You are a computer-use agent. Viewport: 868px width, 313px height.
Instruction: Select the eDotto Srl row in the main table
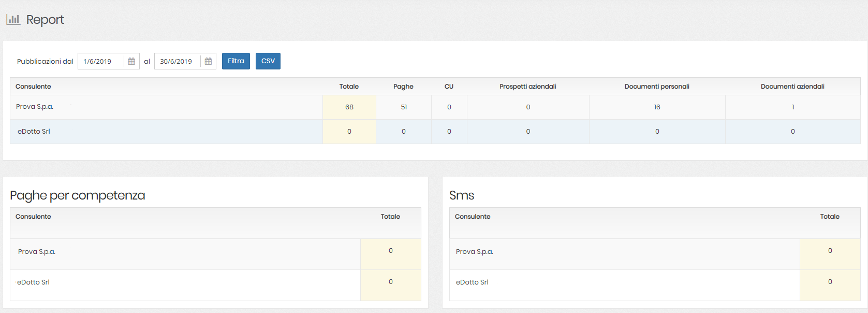[x=34, y=132]
